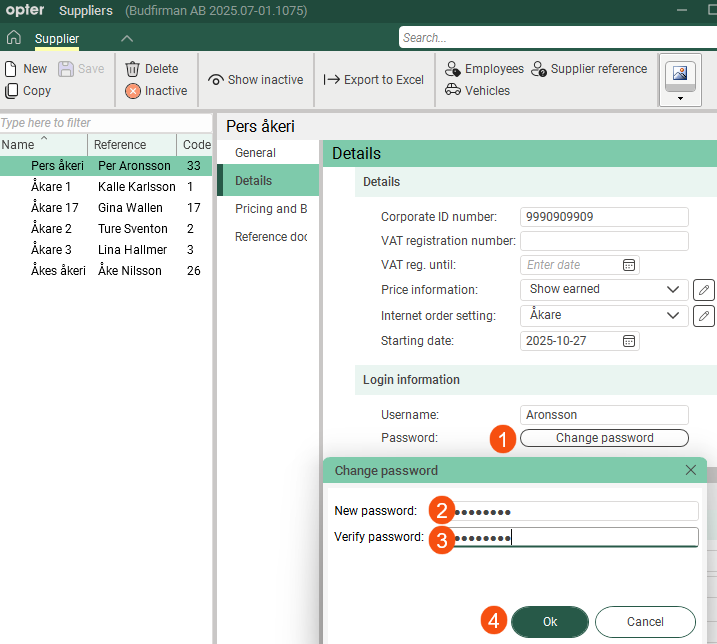Confirm the dialog with Ok
The width and height of the screenshot is (717, 644).
point(549,621)
